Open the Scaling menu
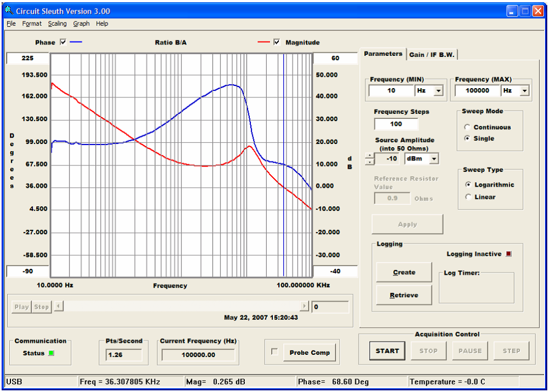 click(57, 24)
